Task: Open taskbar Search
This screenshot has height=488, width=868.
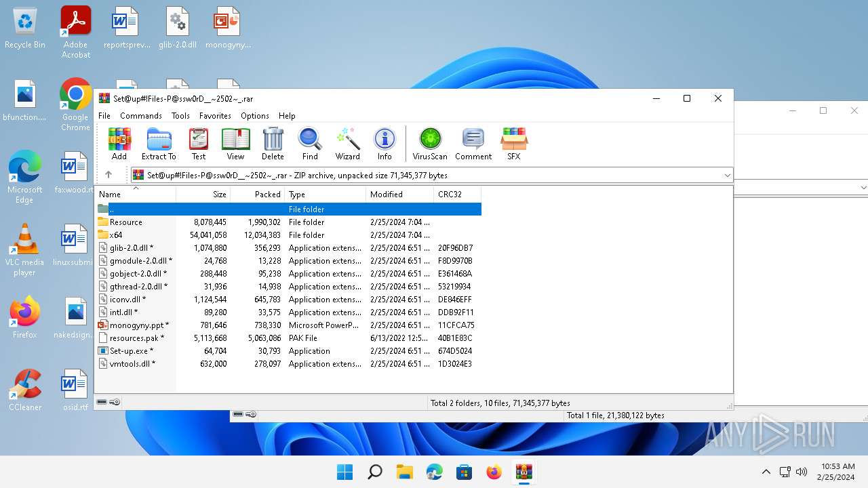Action: pyautogui.click(x=375, y=472)
